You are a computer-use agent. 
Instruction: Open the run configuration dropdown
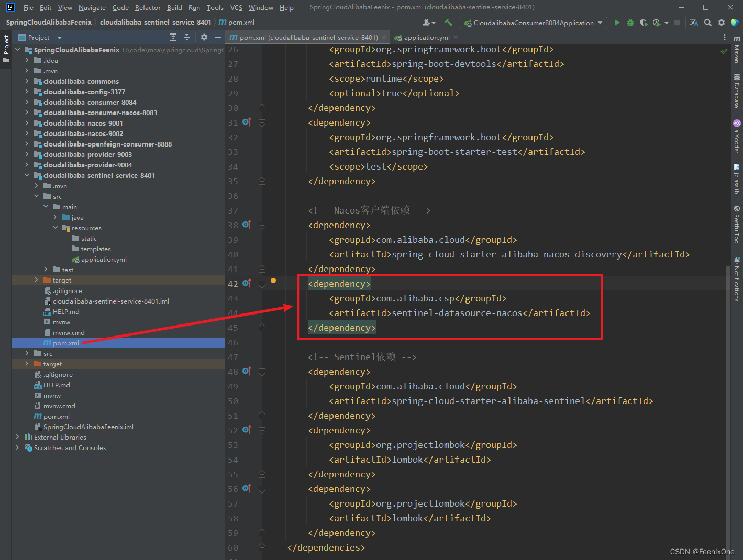533,23
